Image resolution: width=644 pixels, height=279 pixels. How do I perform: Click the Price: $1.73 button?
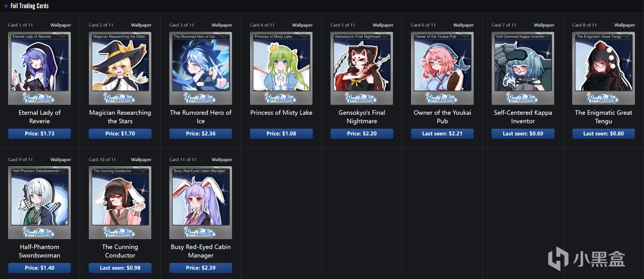(40, 133)
